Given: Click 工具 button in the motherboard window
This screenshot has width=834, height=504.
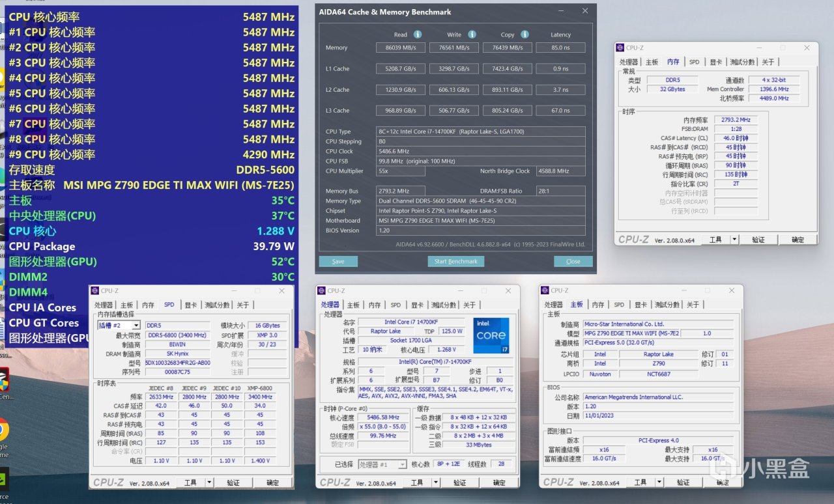Looking at the screenshot, I should (640, 483).
